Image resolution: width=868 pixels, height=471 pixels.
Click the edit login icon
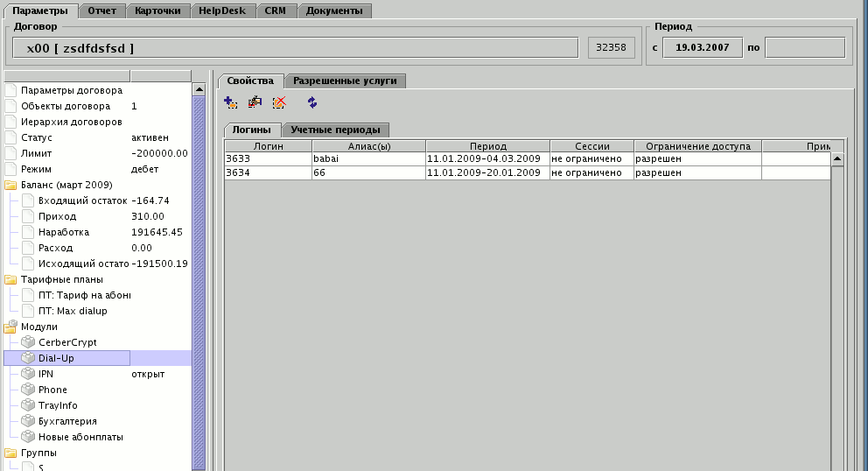pos(255,102)
